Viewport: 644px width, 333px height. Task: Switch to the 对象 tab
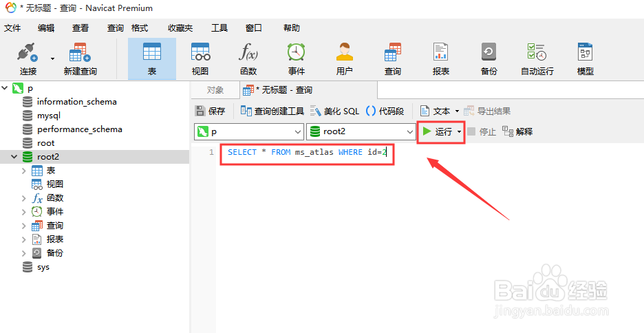pyautogui.click(x=215, y=90)
